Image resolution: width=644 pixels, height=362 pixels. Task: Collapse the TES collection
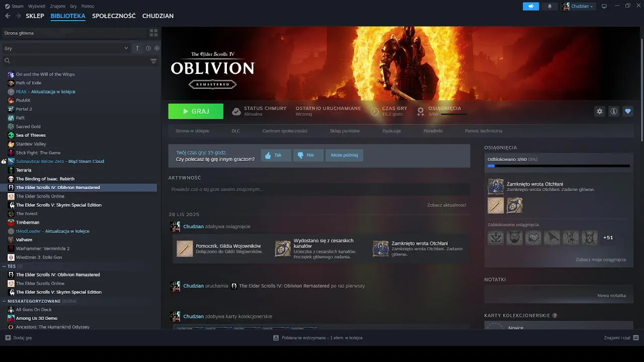click(x=4, y=266)
